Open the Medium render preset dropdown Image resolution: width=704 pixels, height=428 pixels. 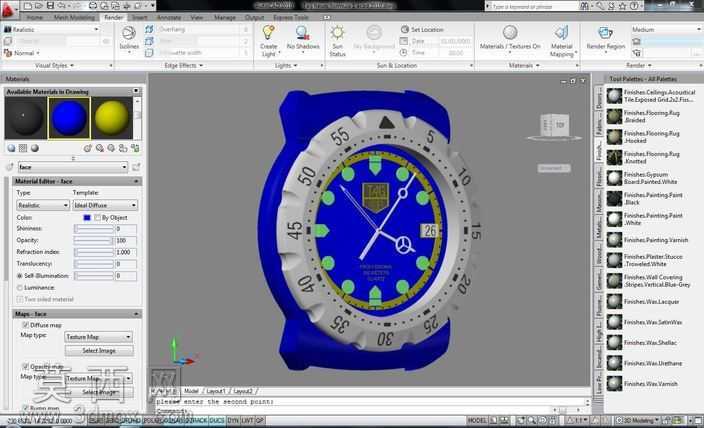(666, 29)
